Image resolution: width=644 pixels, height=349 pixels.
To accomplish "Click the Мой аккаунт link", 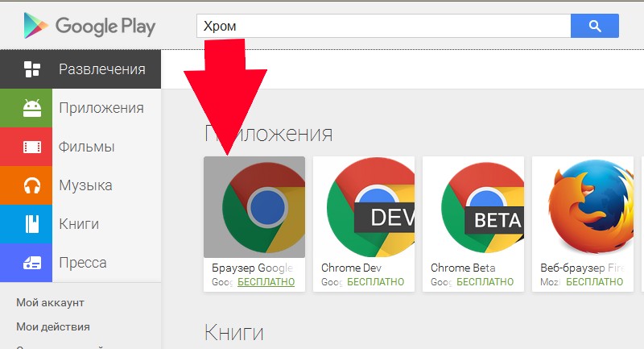I will click(50, 302).
